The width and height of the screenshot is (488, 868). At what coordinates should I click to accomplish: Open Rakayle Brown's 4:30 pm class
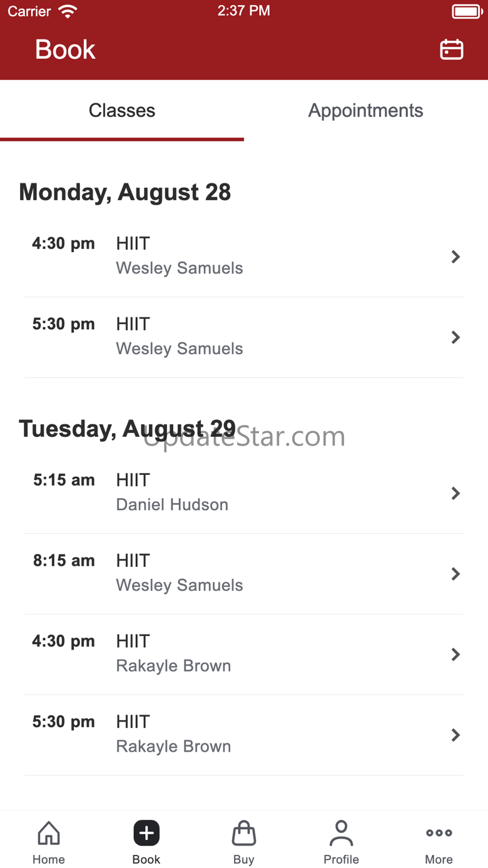point(244,655)
